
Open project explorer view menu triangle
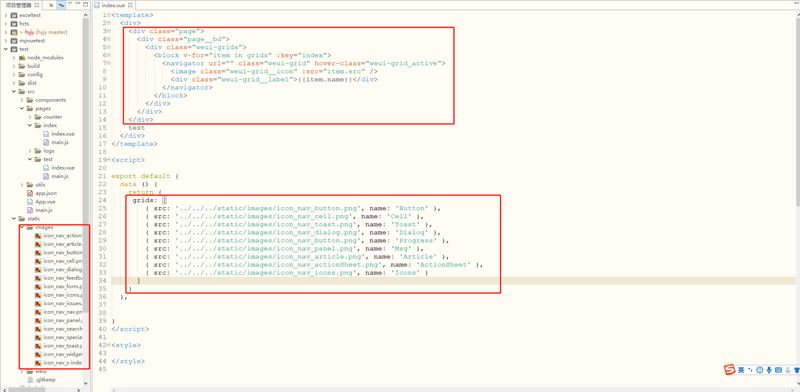click(x=70, y=4)
